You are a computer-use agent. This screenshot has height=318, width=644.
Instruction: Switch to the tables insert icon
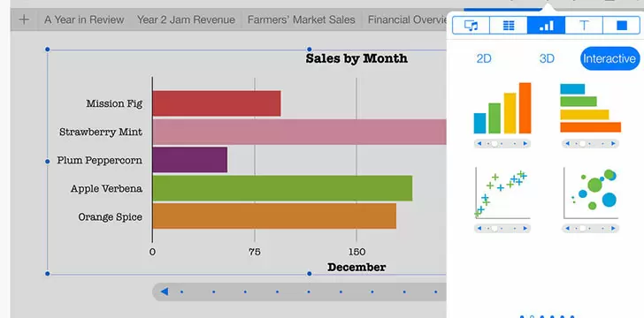(x=509, y=26)
